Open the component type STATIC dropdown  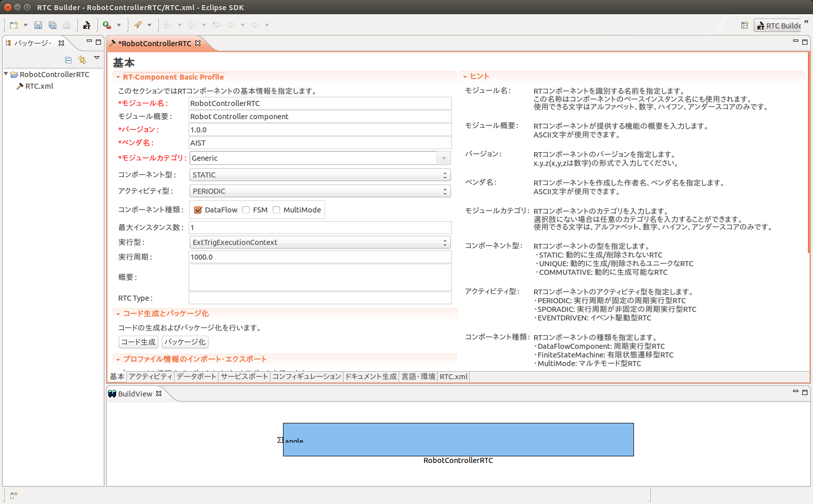[x=320, y=175]
